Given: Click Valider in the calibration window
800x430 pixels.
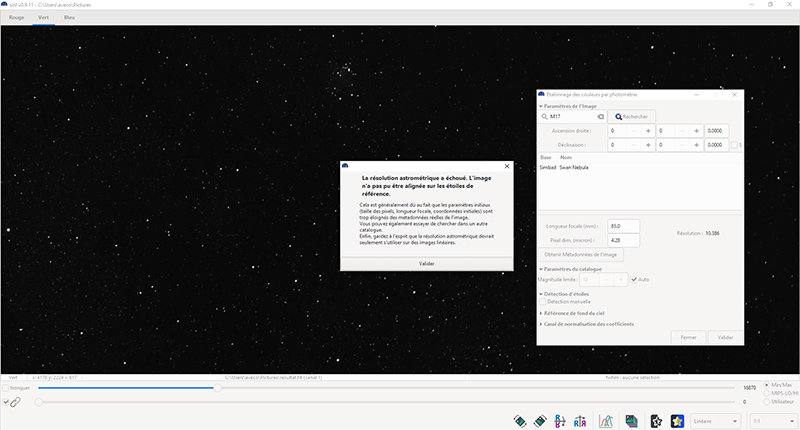Looking at the screenshot, I should coord(725,337).
